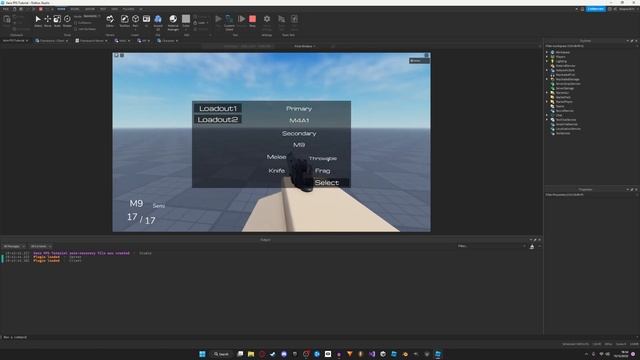This screenshot has width=640, height=360.
Task: Open the Material Manager
Action: click(173, 22)
